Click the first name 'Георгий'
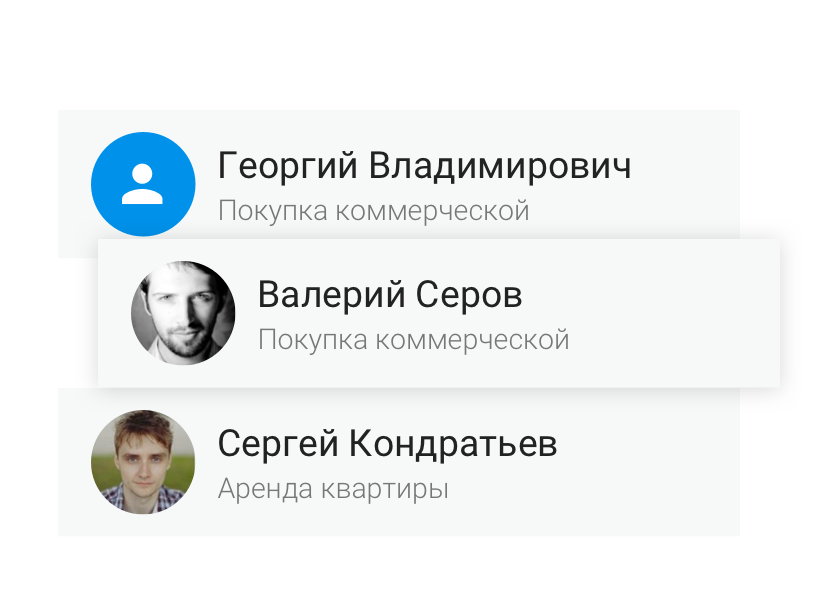Viewport: 840px width, 600px height. [288, 166]
